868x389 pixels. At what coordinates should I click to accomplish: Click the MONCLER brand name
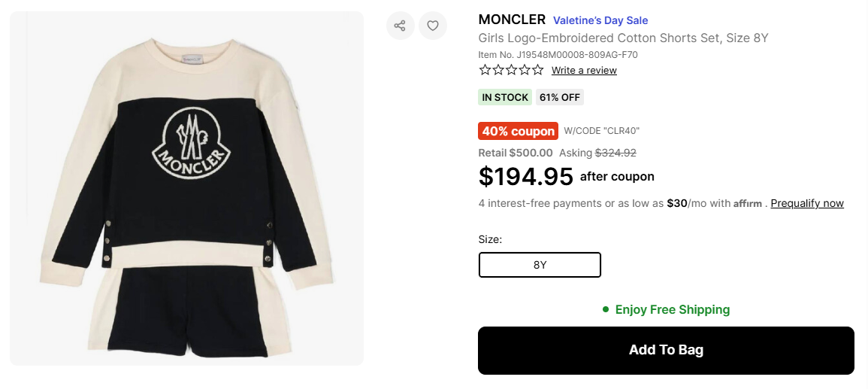coord(512,20)
